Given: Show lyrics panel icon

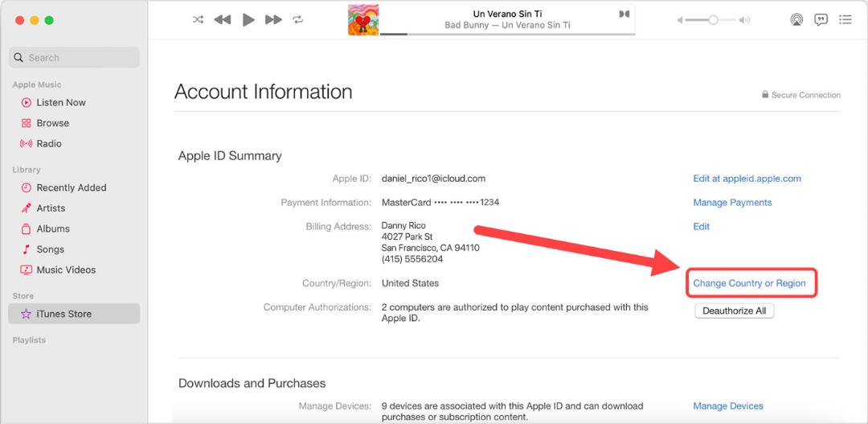Looking at the screenshot, I should 821,20.
